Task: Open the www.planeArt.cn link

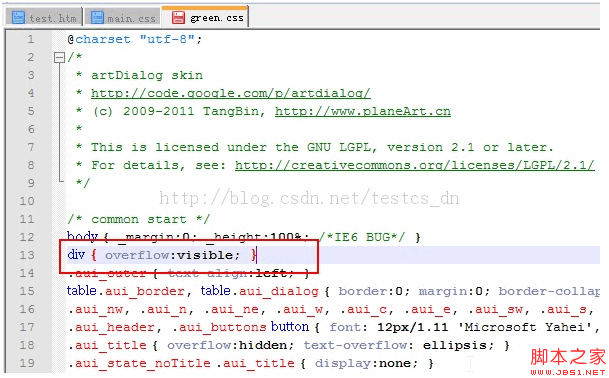Action: (363, 111)
